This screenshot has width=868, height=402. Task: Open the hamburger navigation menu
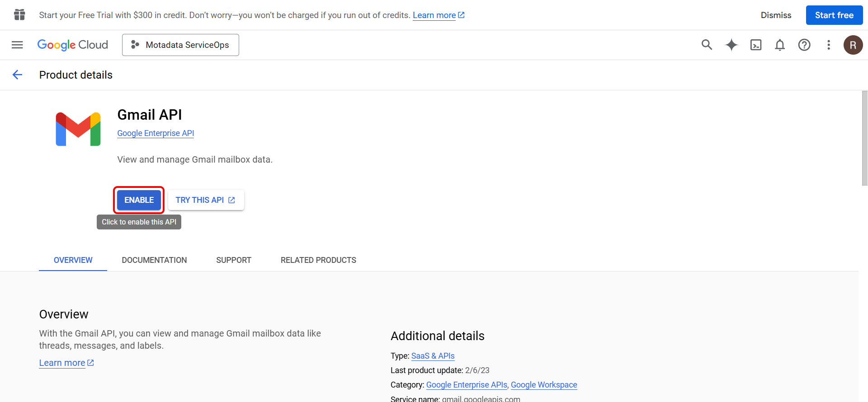tap(17, 45)
